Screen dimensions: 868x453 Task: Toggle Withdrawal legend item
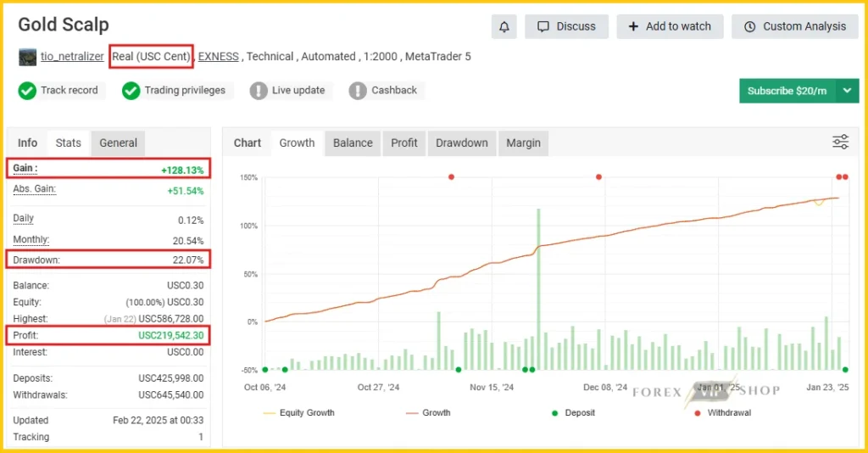click(722, 413)
